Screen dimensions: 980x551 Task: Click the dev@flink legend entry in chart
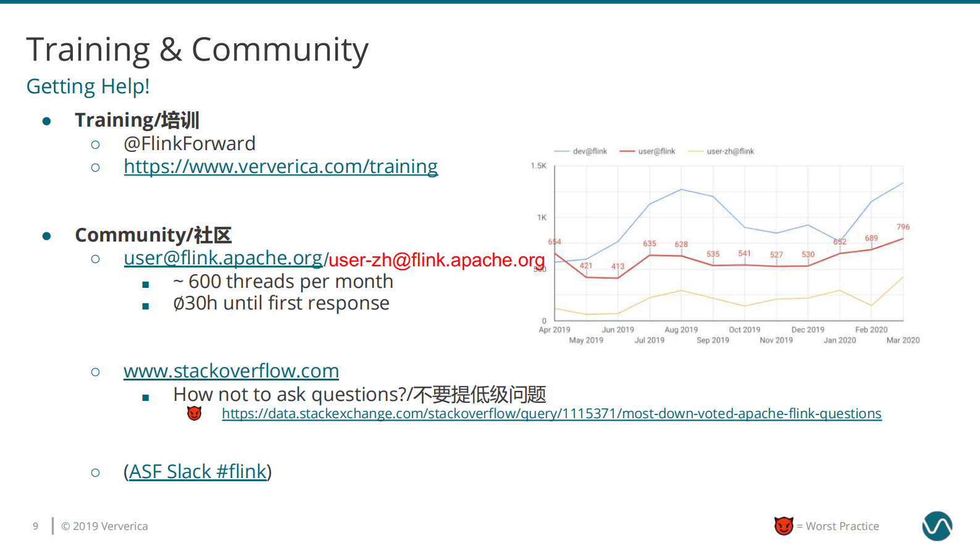point(580,151)
